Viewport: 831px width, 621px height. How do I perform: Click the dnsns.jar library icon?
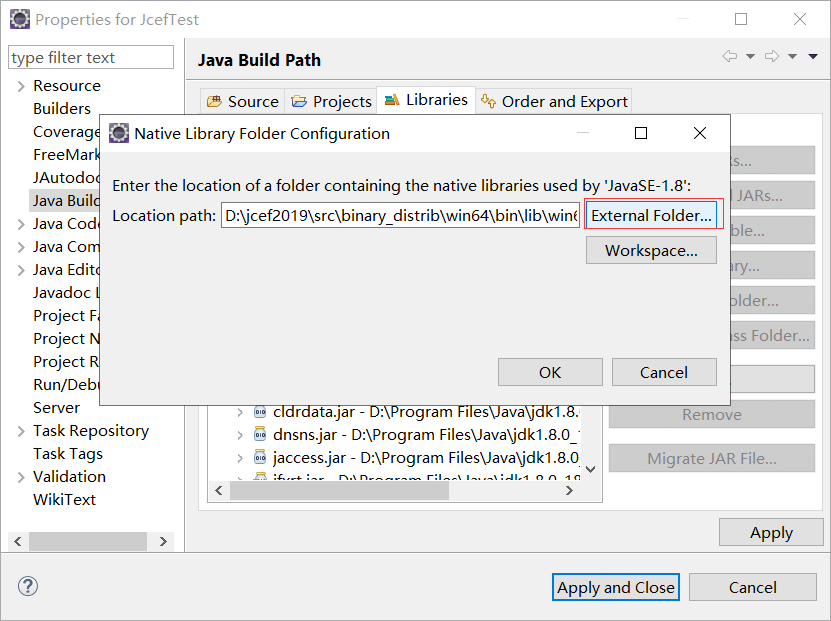(260, 435)
